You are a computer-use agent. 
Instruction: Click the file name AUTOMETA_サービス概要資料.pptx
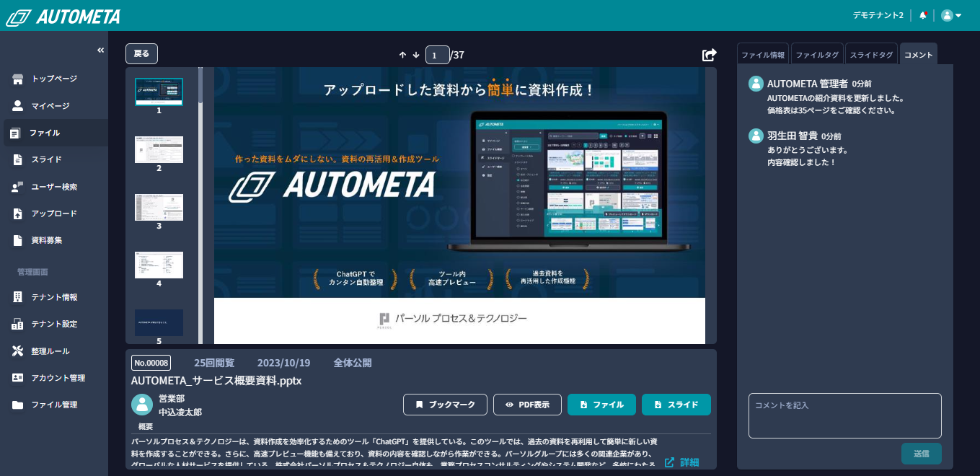tap(216, 380)
